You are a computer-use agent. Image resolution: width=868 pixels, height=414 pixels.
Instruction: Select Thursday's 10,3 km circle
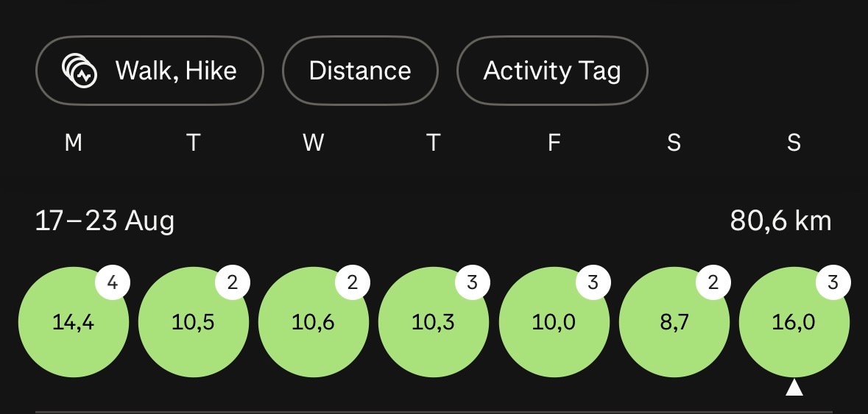434,321
